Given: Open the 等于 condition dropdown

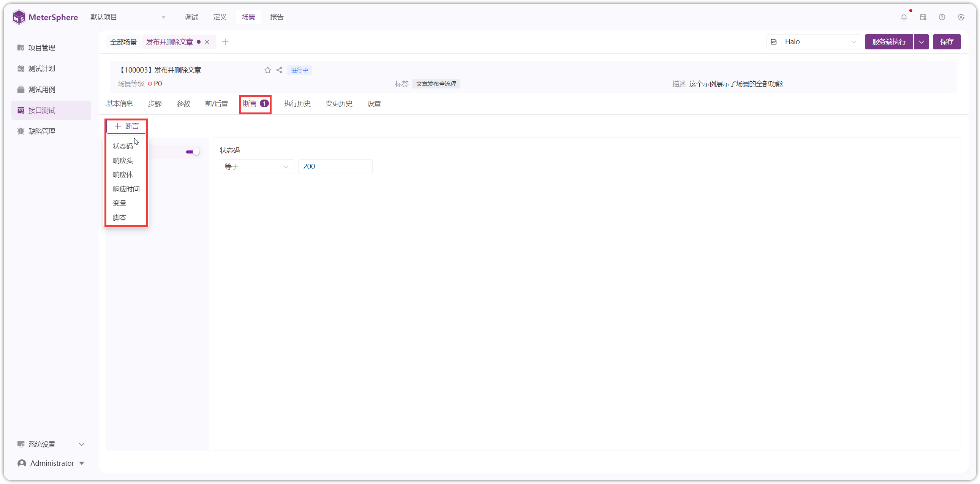Looking at the screenshot, I should [x=257, y=167].
